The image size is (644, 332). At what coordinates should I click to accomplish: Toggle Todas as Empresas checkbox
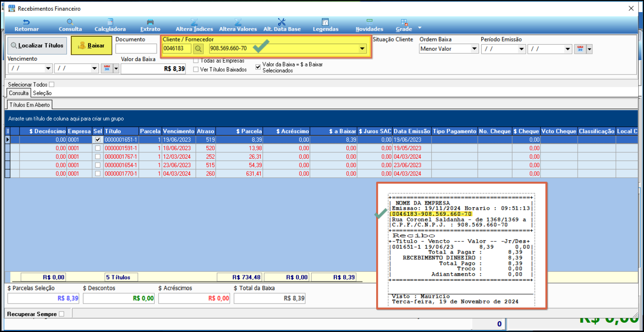[196, 61]
